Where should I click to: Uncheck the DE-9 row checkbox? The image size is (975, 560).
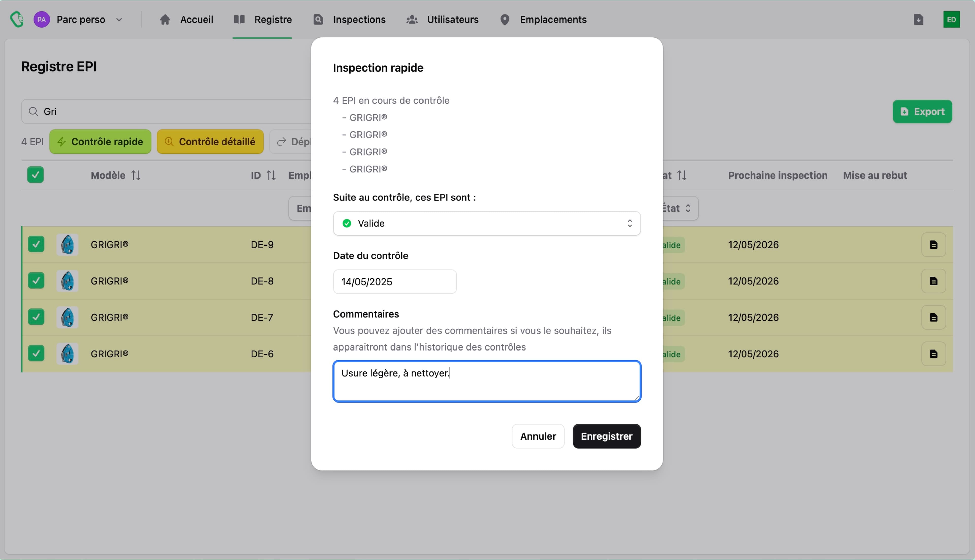pos(36,244)
